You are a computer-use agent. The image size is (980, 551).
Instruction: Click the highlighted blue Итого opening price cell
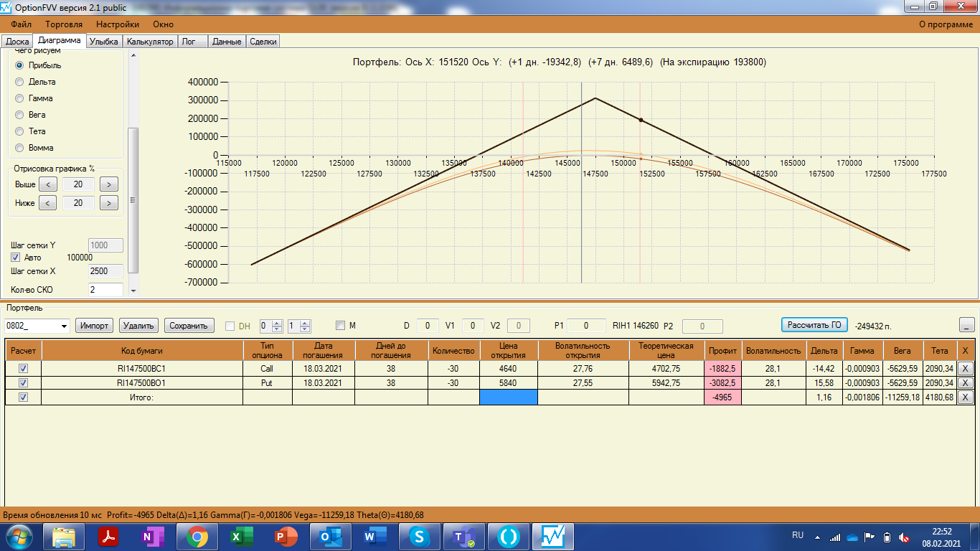coord(508,397)
